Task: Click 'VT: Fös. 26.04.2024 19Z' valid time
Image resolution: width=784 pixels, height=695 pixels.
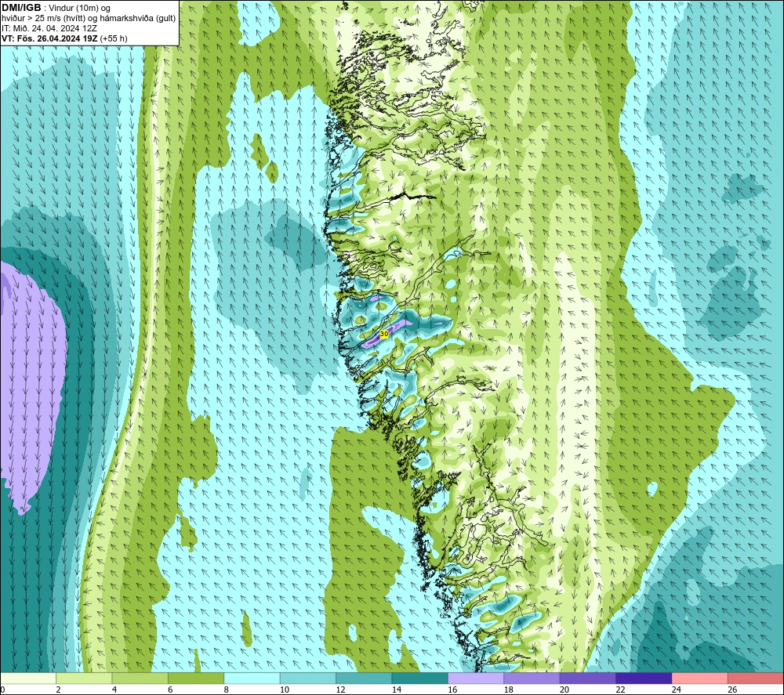Action: (49, 38)
